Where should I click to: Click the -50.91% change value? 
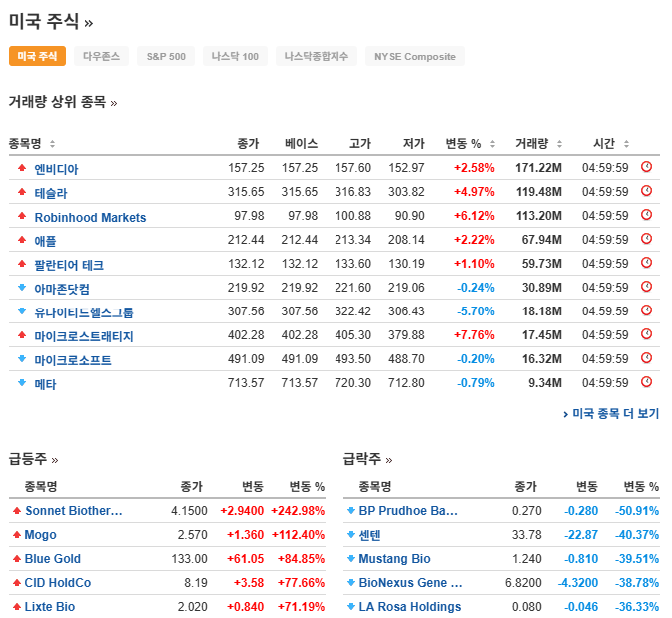pyautogui.click(x=637, y=511)
